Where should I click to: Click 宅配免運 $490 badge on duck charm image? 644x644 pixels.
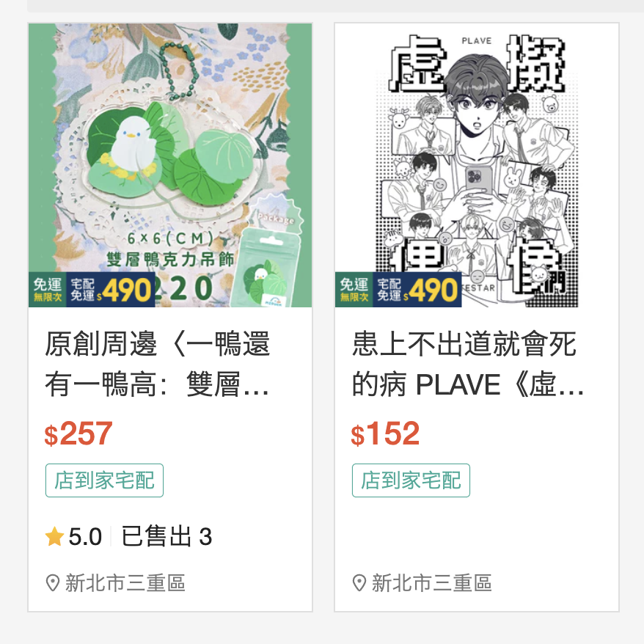coord(111,290)
